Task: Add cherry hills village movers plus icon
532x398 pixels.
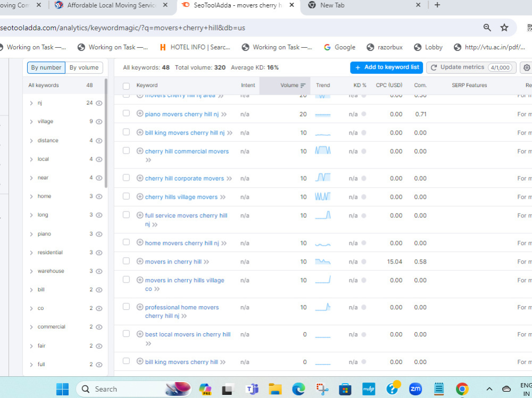Action: point(140,196)
